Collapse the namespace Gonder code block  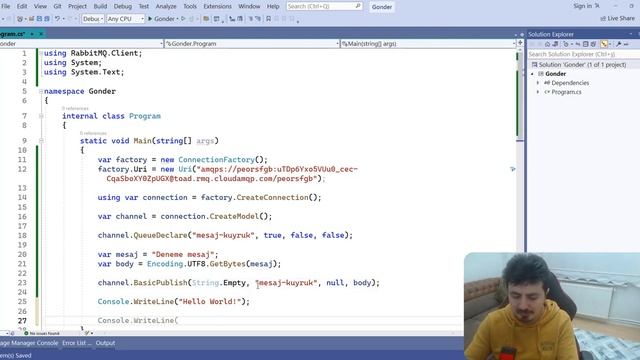pos(41,91)
